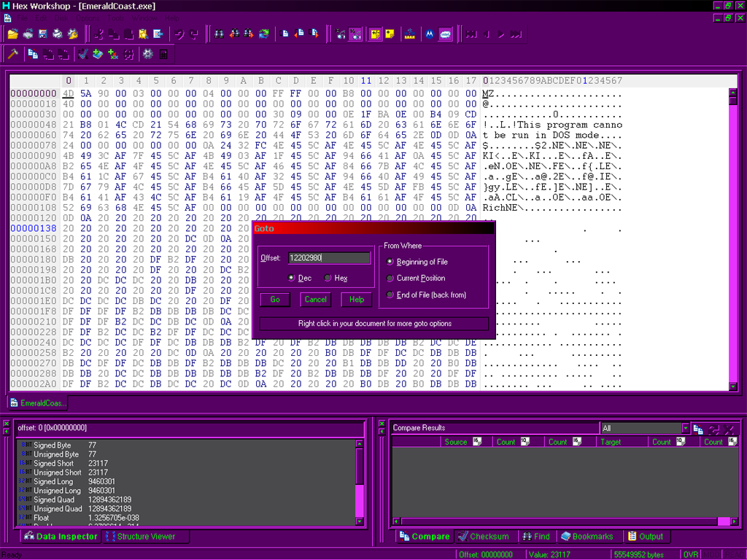747x560 pixels.
Task: Undo the last edit with the undo arrow
Action: tap(179, 34)
